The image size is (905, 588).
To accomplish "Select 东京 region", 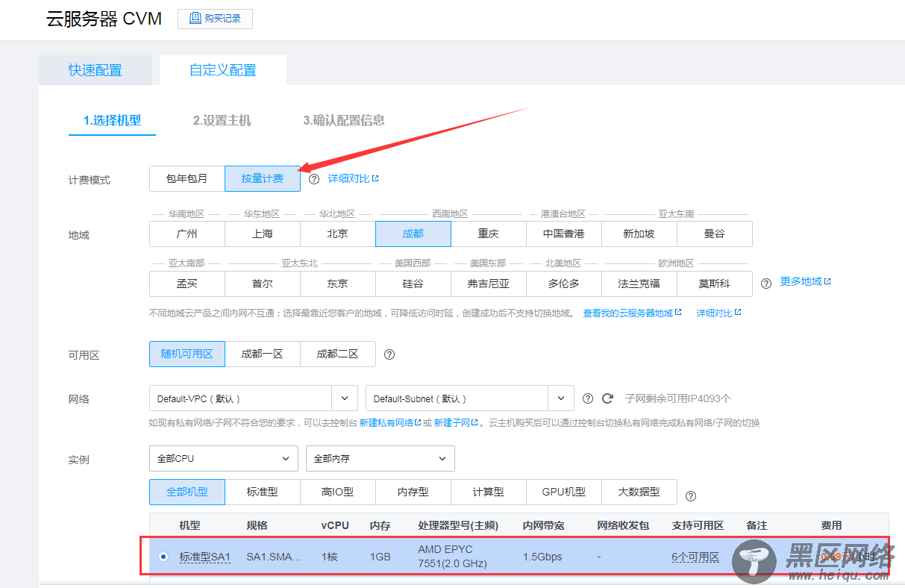I will click(338, 284).
